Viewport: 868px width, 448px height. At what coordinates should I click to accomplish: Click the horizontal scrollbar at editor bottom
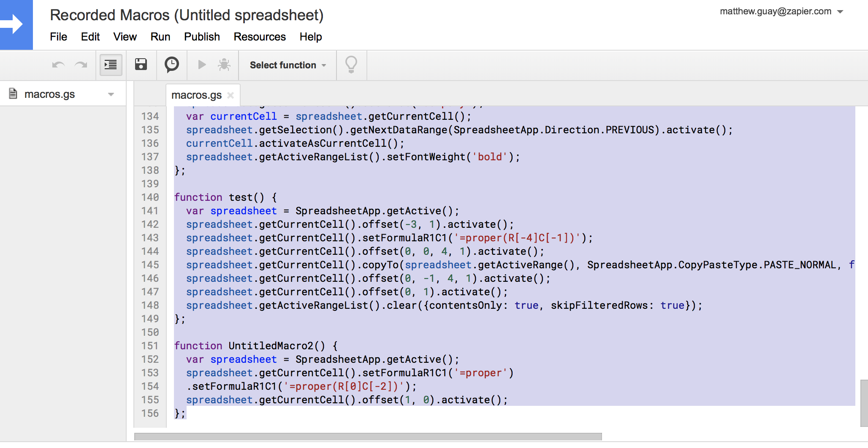[368, 437]
